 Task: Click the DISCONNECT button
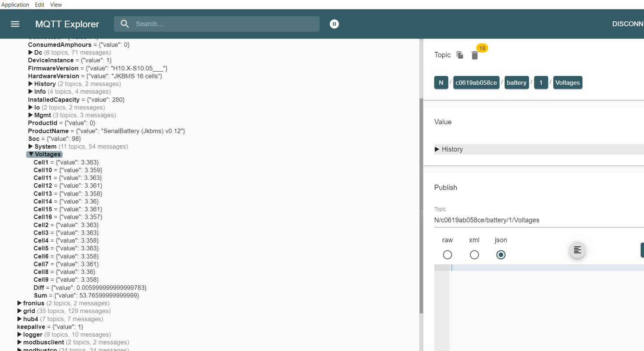pos(628,24)
